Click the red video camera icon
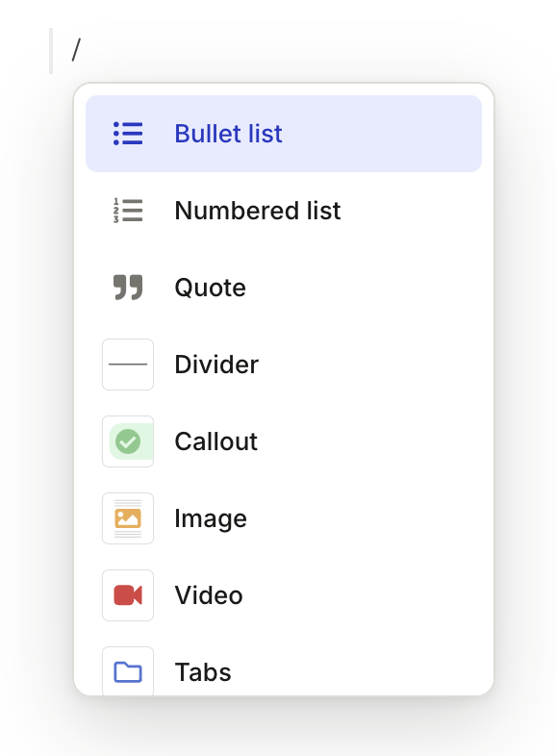This screenshot has height=756, width=556. pyautogui.click(x=128, y=595)
